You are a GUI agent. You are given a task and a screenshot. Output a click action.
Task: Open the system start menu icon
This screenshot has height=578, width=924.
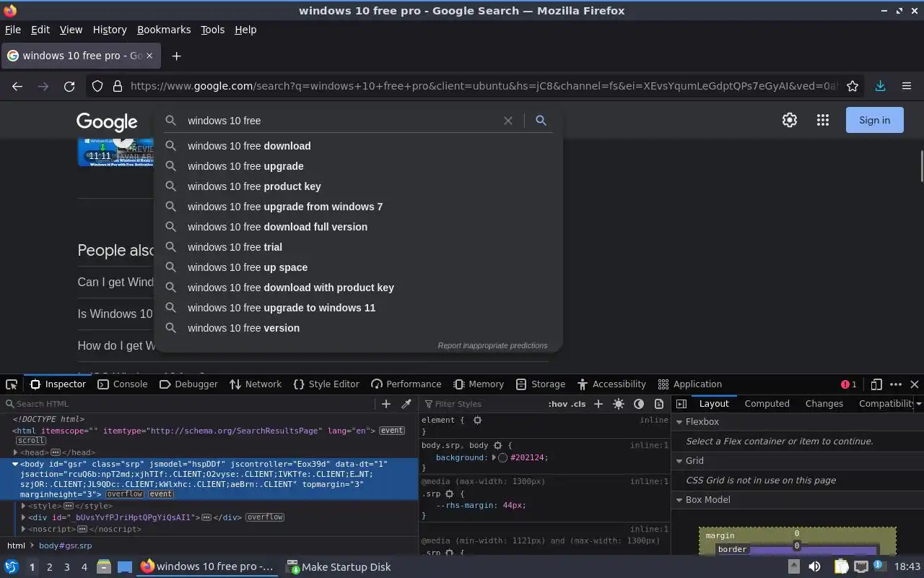pos(12,567)
